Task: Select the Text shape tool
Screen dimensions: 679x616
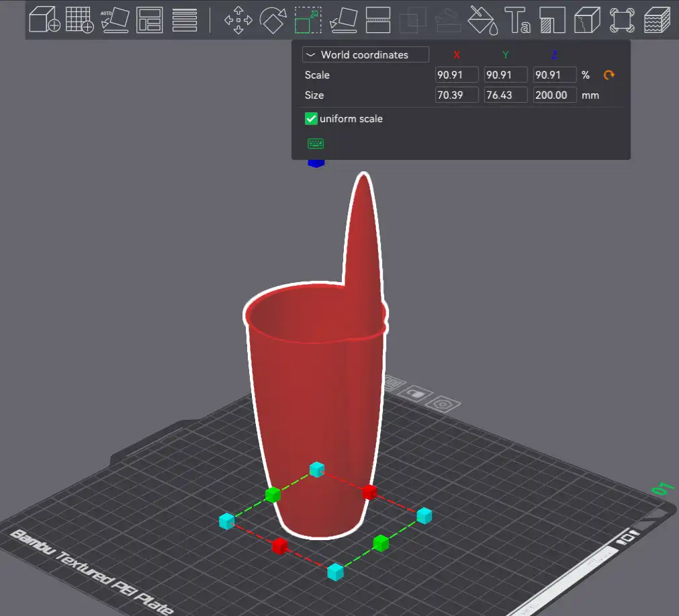Action: coord(517,19)
